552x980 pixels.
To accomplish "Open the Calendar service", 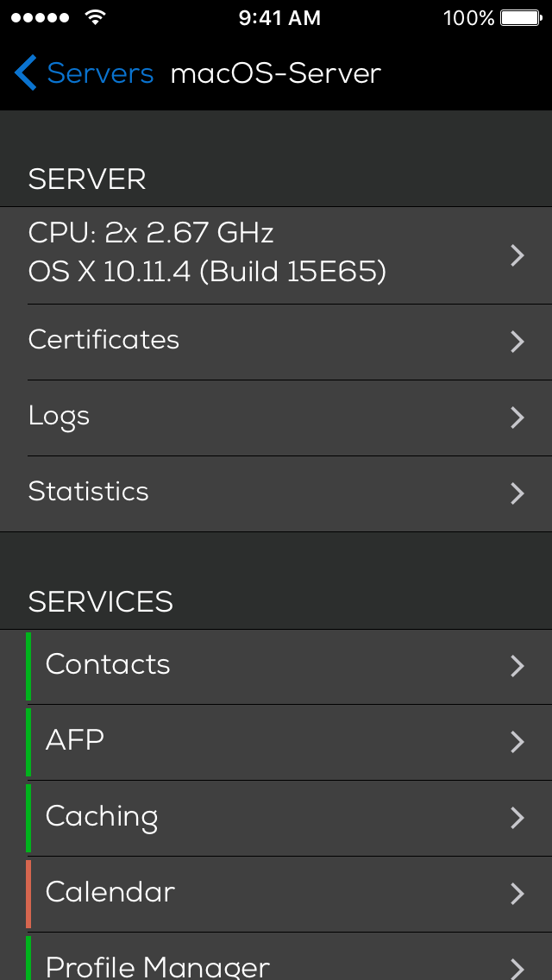I will 110,892.
